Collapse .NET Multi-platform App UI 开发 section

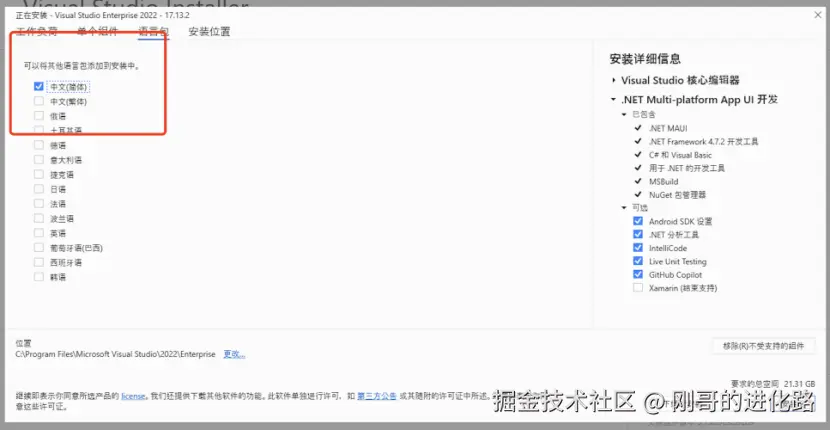(614, 100)
